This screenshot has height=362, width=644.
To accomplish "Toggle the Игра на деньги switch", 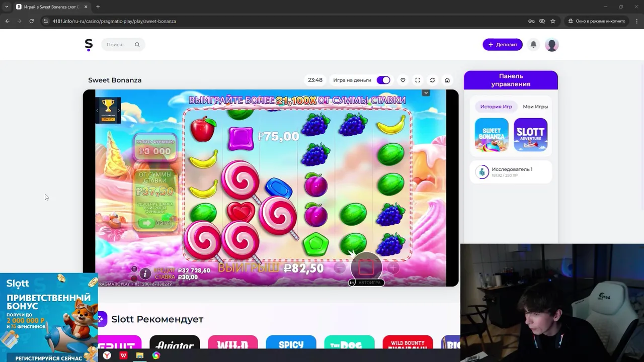I will coord(383,80).
